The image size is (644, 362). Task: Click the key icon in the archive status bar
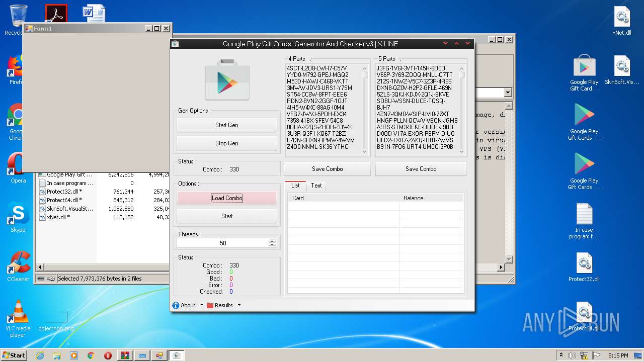tap(51, 279)
